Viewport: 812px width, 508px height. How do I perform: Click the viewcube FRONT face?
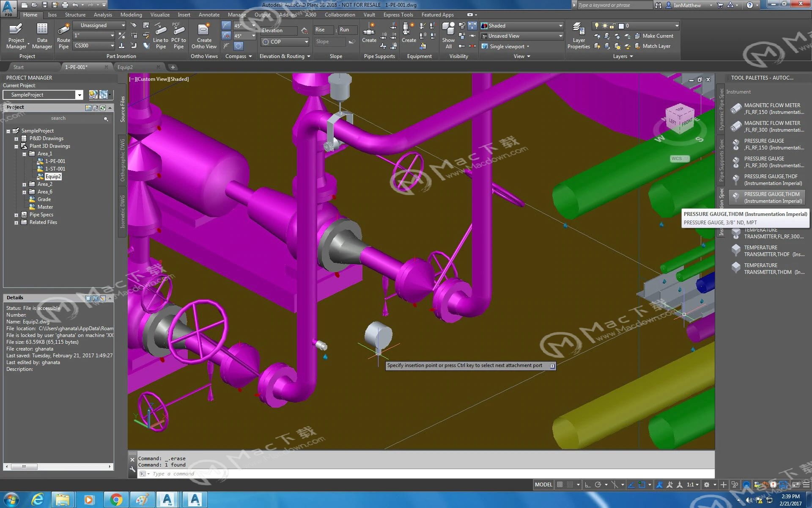pyautogui.click(x=687, y=123)
